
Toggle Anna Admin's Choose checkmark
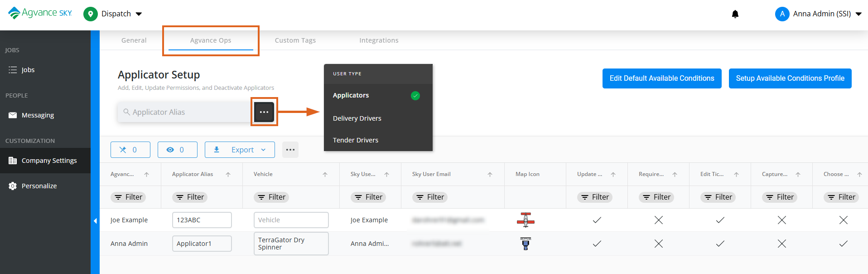(844, 244)
